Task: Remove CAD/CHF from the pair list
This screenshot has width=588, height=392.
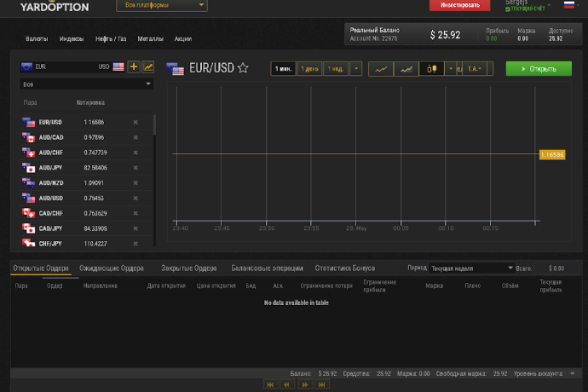Action: [135, 213]
